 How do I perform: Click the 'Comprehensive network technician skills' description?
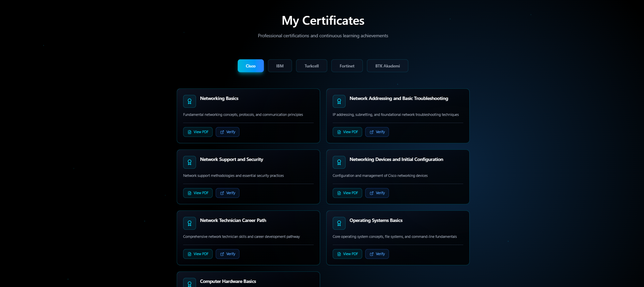(x=241, y=237)
